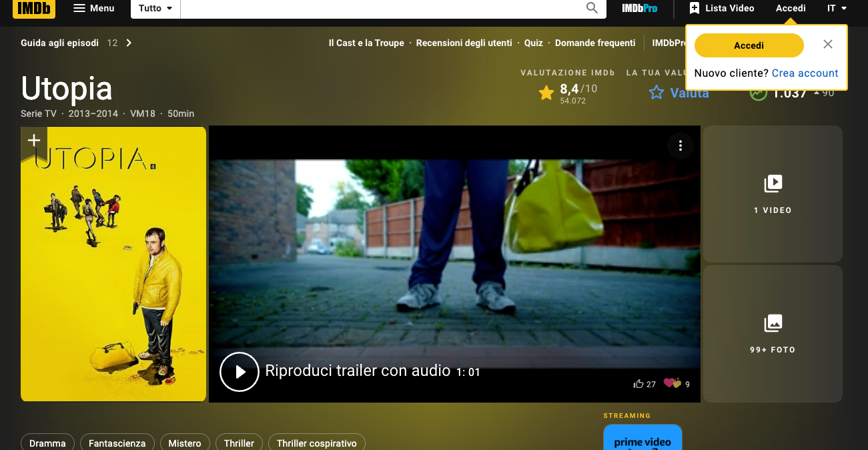Expand the Tutto search category dropdown
The width and height of the screenshot is (868, 450).
pos(155,9)
